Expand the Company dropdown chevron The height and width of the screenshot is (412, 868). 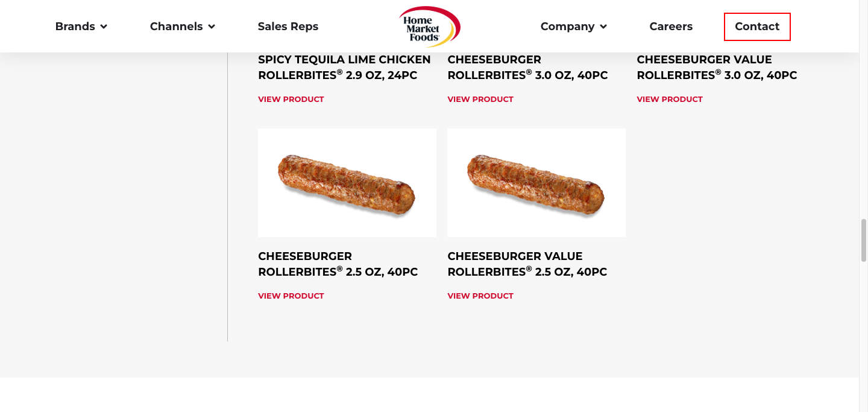pos(603,27)
